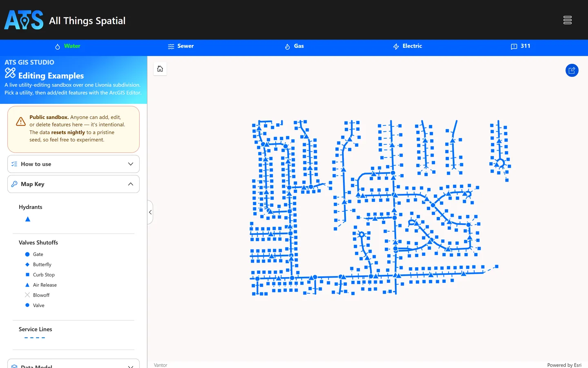Click the Blowoff X legend symbol
The width and height of the screenshot is (588, 368).
pos(27,295)
